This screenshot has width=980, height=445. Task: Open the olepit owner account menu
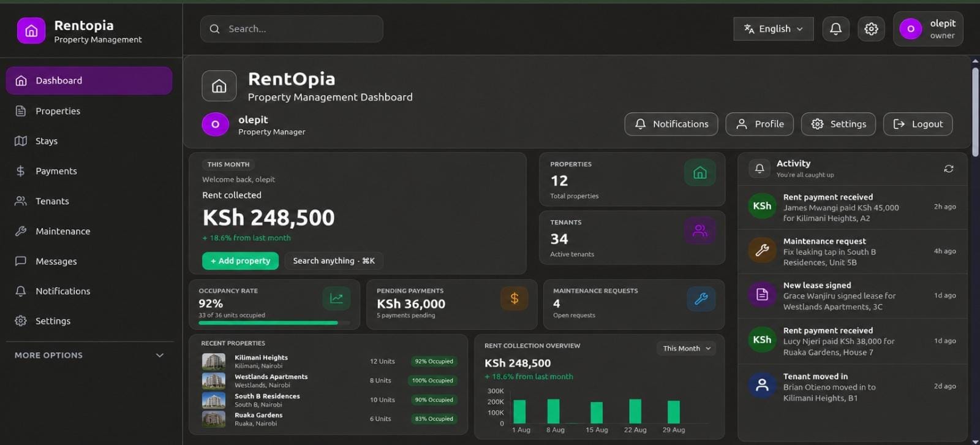pos(928,29)
